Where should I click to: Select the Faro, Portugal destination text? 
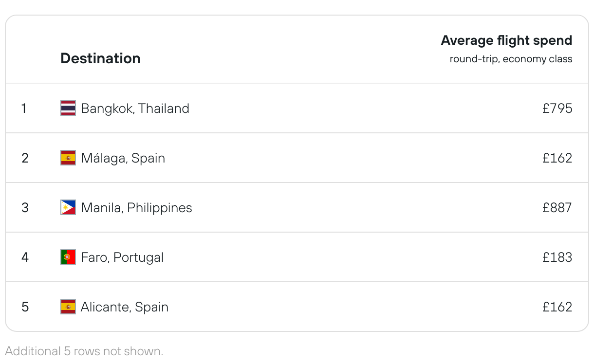122,257
